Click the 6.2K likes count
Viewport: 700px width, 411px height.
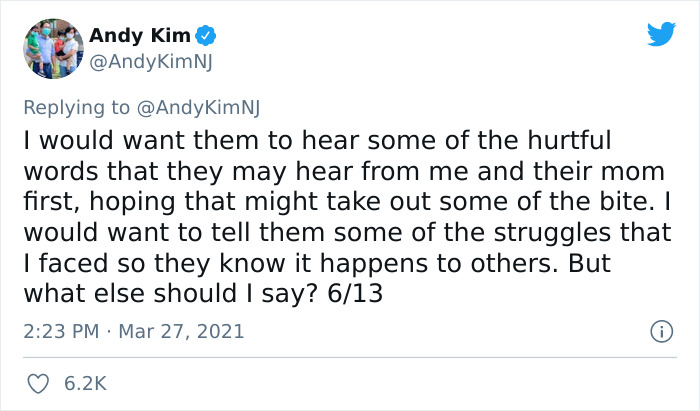[x=85, y=384]
